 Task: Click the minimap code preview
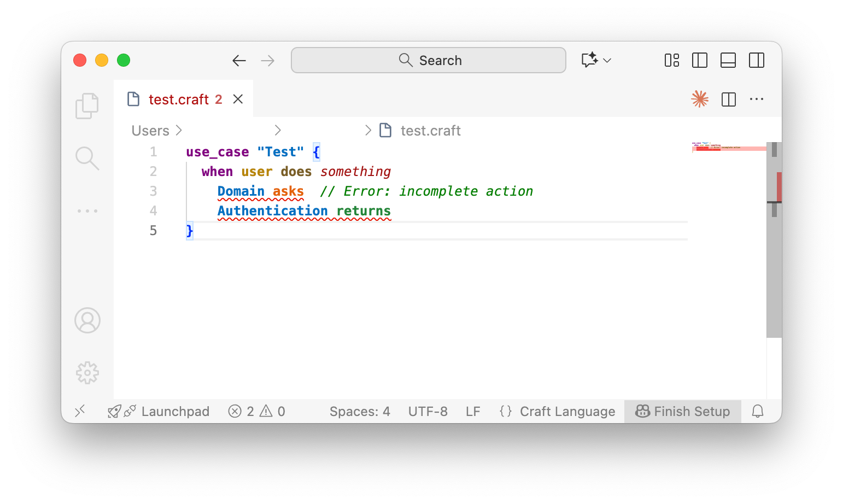pos(729,146)
